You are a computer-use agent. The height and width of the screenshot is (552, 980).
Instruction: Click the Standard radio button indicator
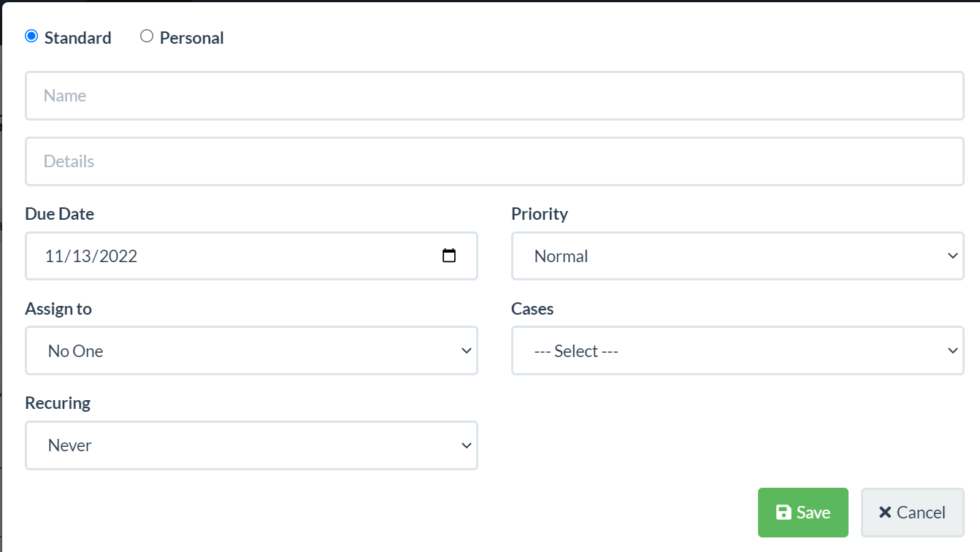pos(31,35)
